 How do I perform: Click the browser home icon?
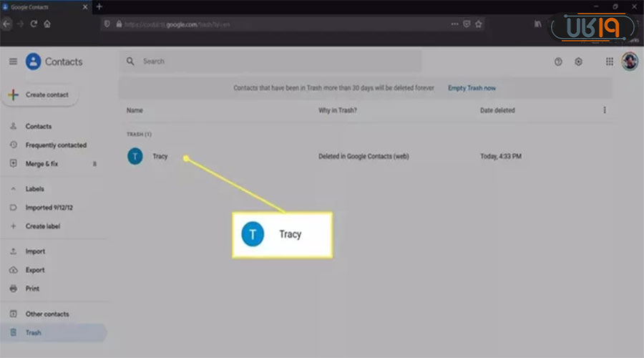tap(47, 24)
